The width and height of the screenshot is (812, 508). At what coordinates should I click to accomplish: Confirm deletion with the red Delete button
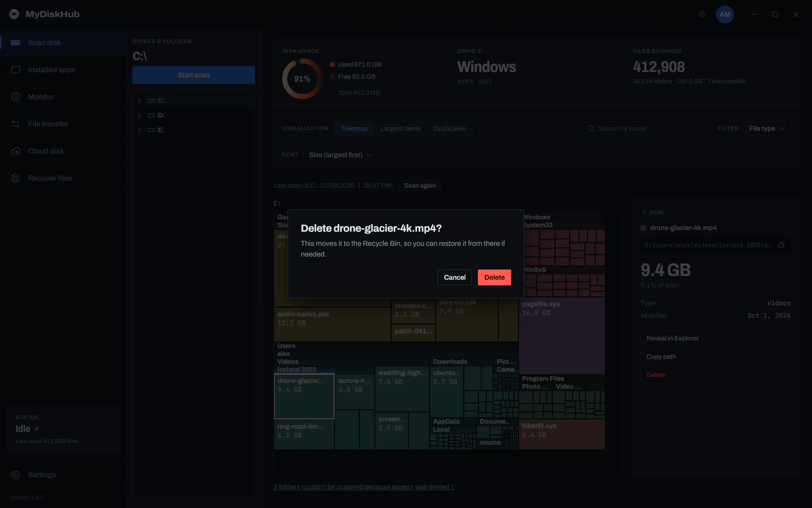[494, 277]
